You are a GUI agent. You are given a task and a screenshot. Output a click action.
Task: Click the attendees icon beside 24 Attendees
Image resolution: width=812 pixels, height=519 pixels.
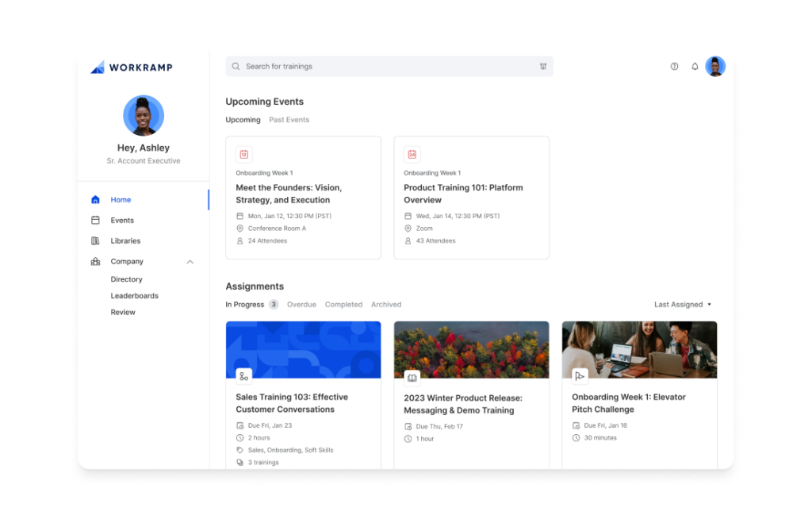239,240
